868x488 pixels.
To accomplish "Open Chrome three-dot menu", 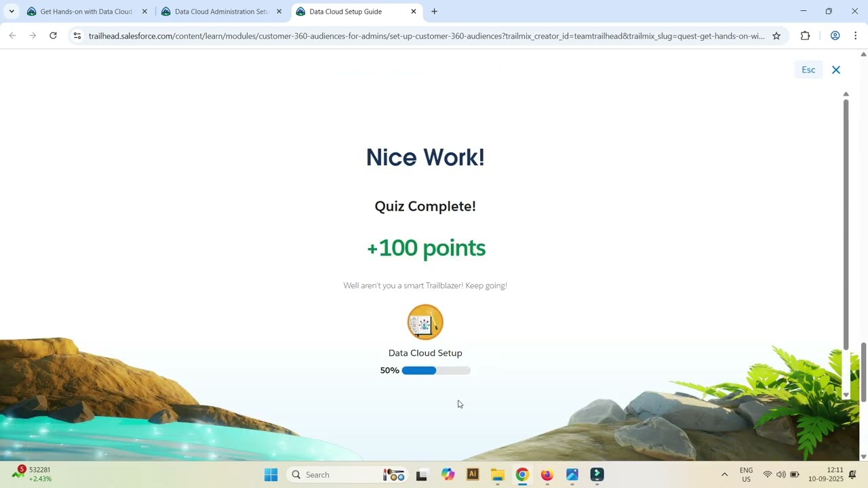I will pyautogui.click(x=855, y=36).
